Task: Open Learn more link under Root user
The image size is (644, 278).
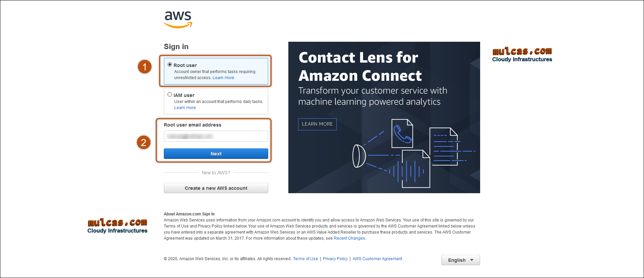Action: pos(223,78)
